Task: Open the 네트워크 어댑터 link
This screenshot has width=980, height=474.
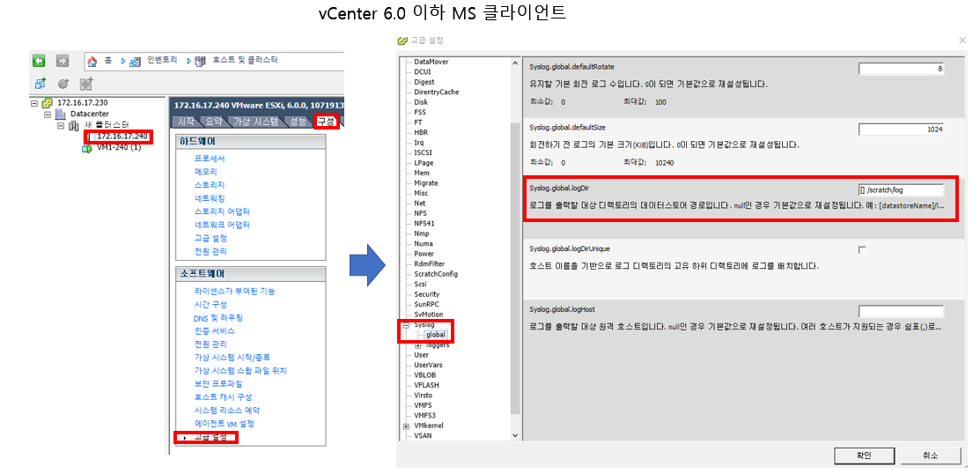Action: coord(223,225)
